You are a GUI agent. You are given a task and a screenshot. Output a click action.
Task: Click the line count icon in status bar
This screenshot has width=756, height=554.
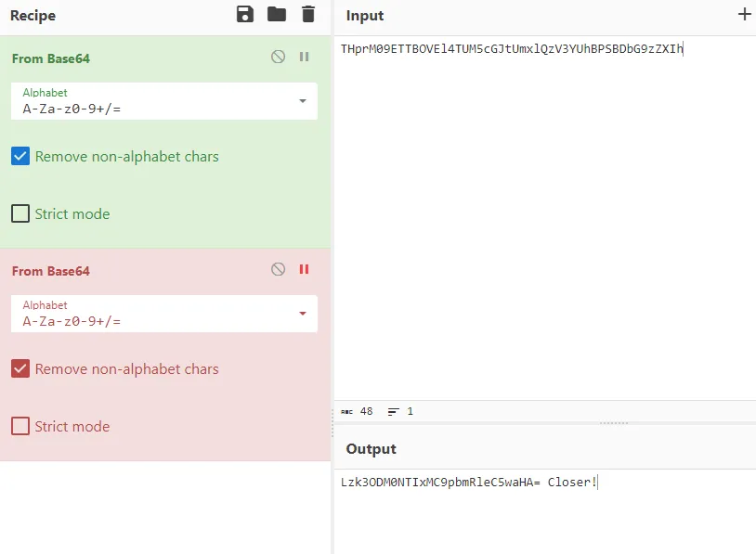[x=394, y=411]
